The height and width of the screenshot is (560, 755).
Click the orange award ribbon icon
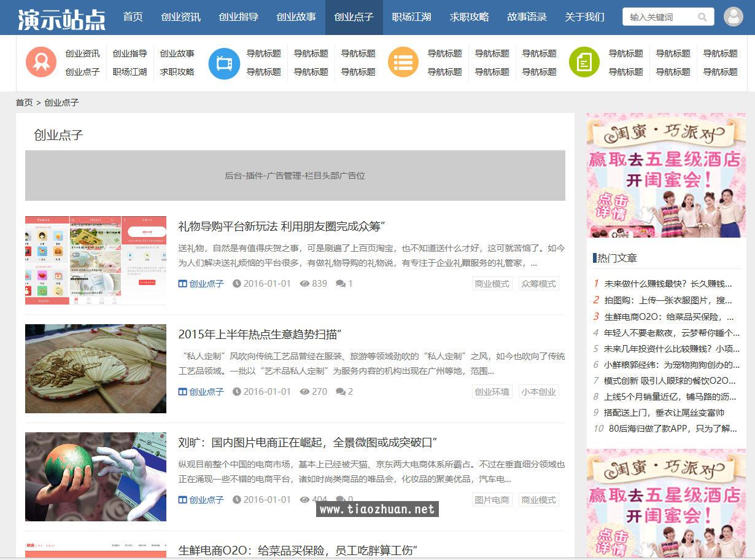pos(41,62)
